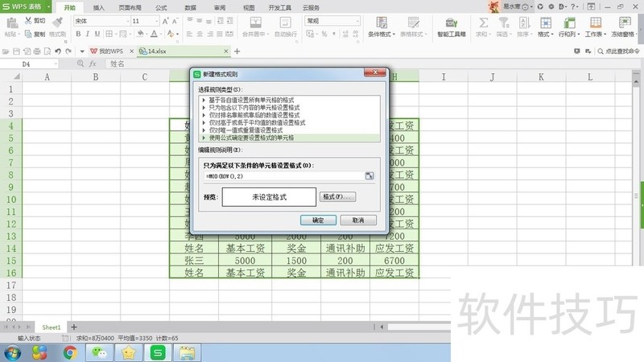Image resolution: width=644 pixels, height=362 pixels.
Task: Click the Windows Start button
Action: (x=13, y=352)
